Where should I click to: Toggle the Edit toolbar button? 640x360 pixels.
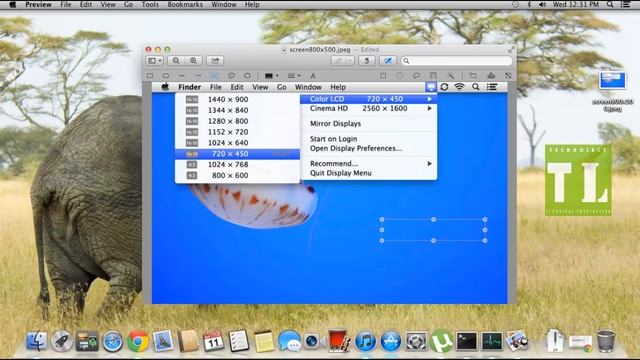click(388, 60)
